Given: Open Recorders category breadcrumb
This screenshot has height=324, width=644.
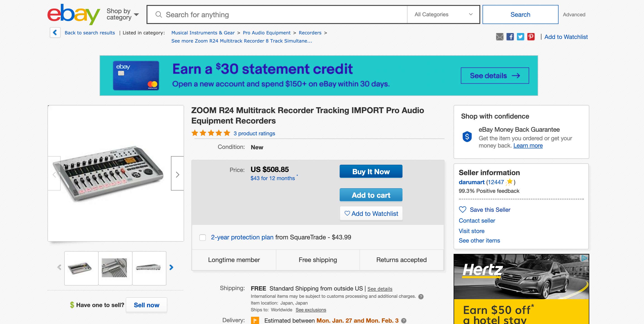Looking at the screenshot, I should click(310, 33).
